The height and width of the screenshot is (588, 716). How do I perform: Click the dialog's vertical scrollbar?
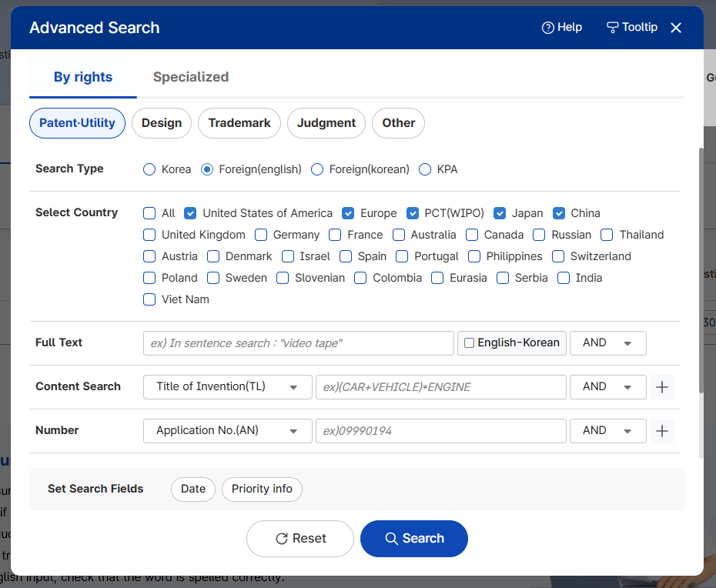pos(700,269)
